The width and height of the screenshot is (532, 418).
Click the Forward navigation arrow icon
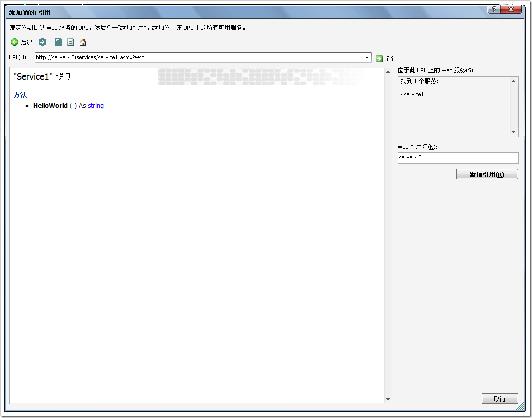point(42,42)
